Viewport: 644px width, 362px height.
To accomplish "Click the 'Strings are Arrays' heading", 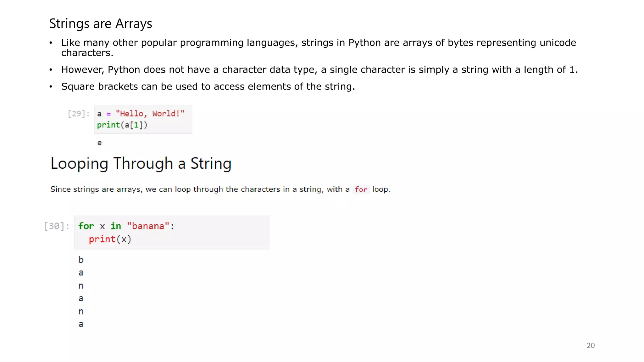I will point(101,24).
